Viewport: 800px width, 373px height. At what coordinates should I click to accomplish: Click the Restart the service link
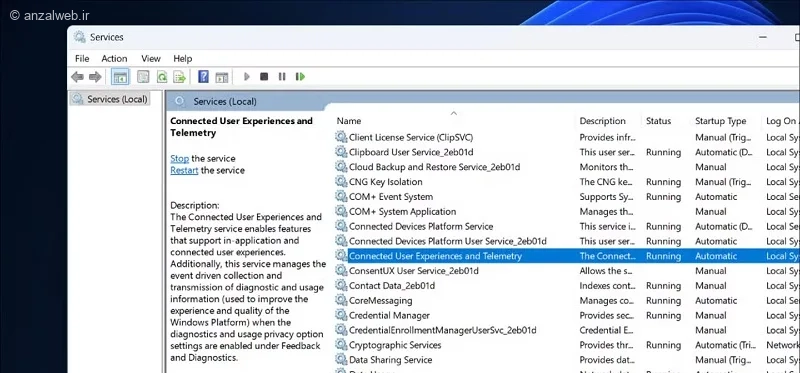pos(184,170)
